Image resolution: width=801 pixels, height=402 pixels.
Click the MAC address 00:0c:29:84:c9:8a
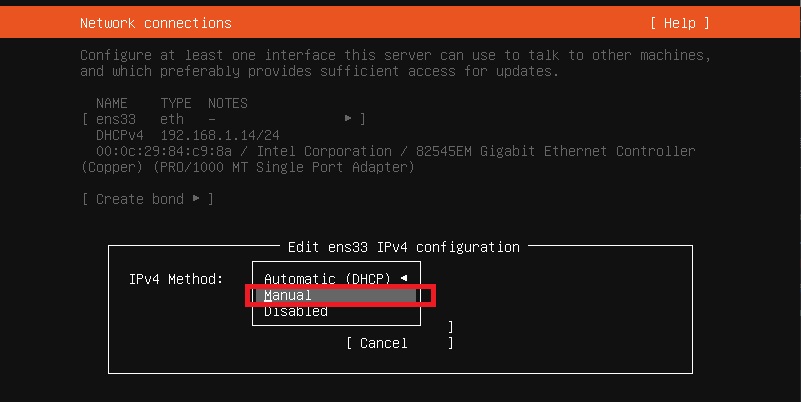pyautogui.click(x=163, y=151)
